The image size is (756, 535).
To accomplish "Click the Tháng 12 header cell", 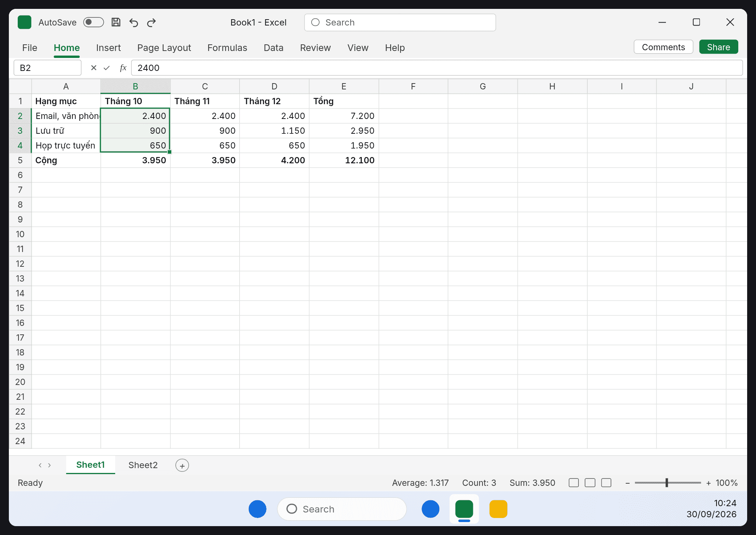I will point(274,101).
